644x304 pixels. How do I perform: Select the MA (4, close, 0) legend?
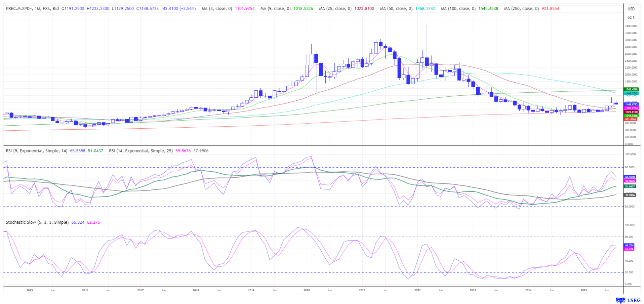[x=217, y=9]
